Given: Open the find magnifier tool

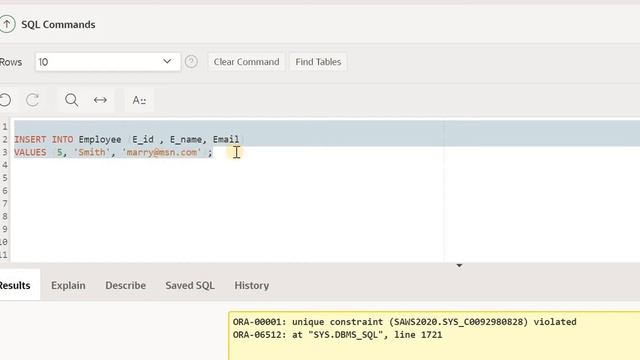Looking at the screenshot, I should click(71, 100).
